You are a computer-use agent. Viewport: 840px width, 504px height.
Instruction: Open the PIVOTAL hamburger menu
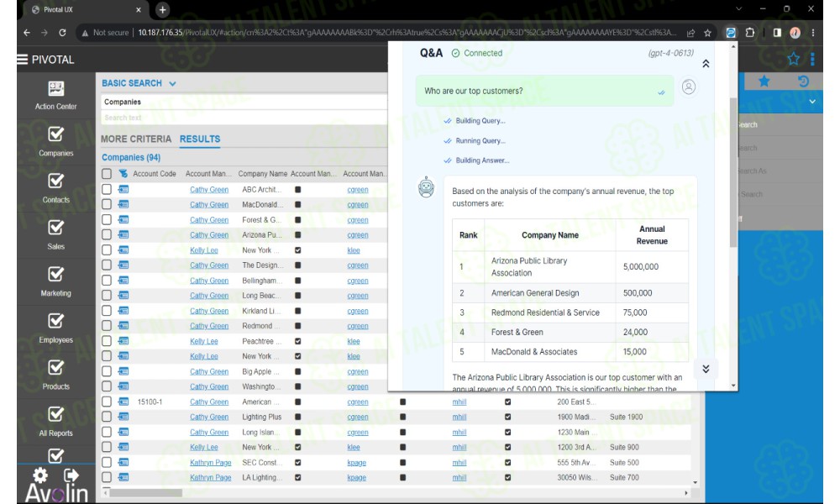point(23,60)
